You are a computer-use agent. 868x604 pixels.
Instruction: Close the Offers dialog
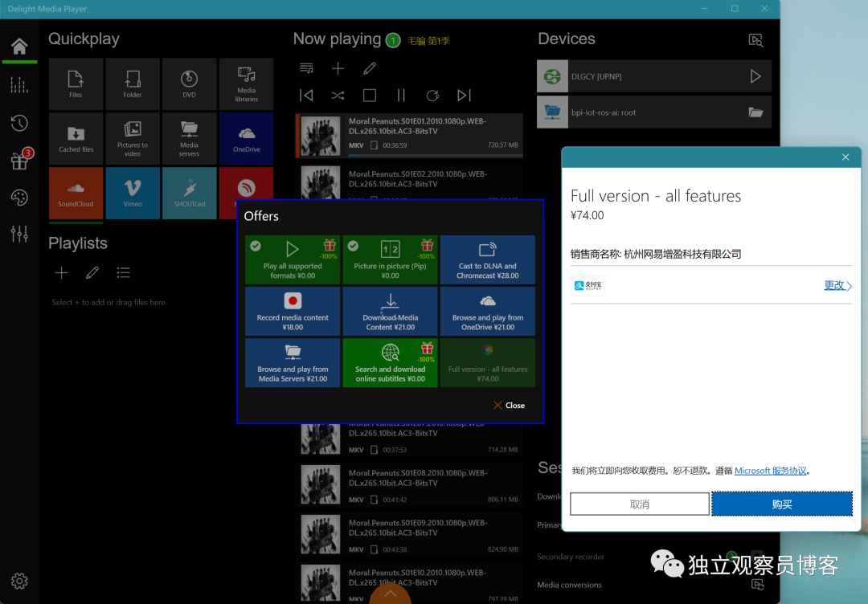(x=509, y=406)
